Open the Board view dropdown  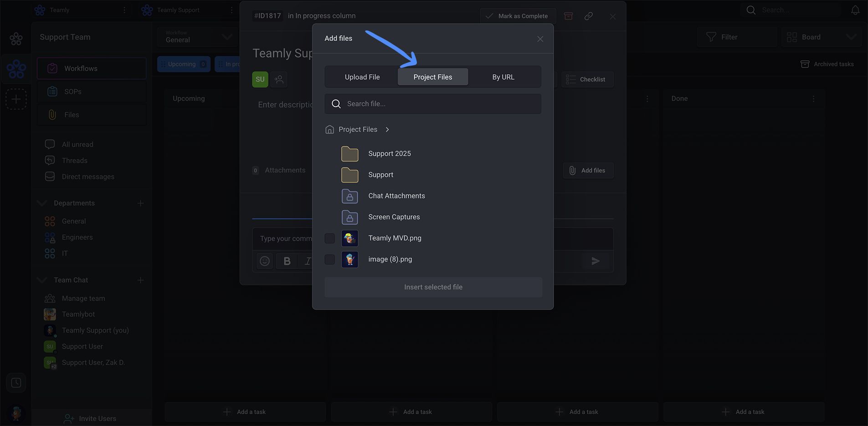822,37
